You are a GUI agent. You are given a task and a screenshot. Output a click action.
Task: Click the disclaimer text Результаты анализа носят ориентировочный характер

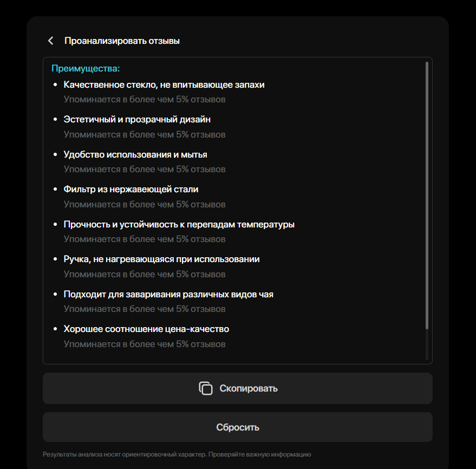point(125,454)
